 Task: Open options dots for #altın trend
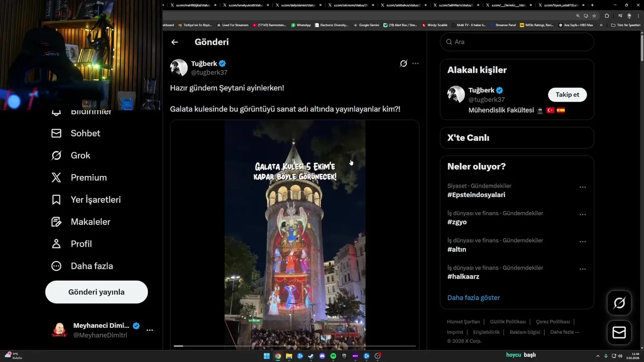583,242
